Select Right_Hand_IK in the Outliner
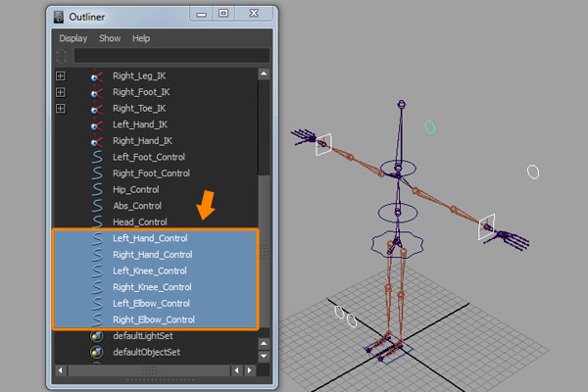Screen dimensions: 588x392 coord(142,141)
